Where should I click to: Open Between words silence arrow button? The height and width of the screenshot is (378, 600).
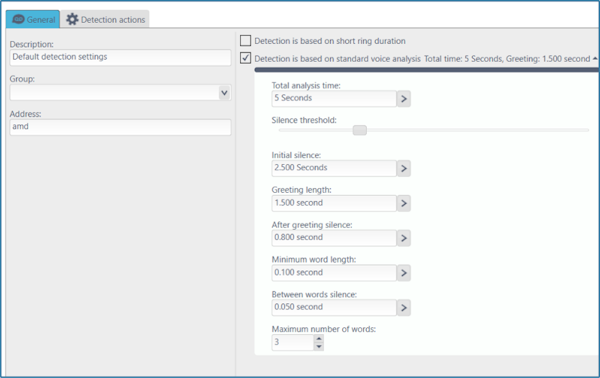404,308
